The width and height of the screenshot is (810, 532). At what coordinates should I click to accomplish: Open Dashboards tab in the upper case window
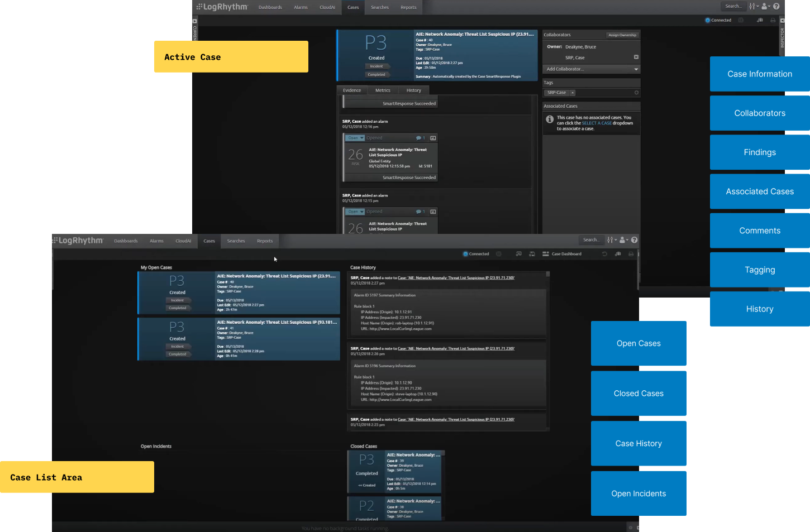pos(270,7)
